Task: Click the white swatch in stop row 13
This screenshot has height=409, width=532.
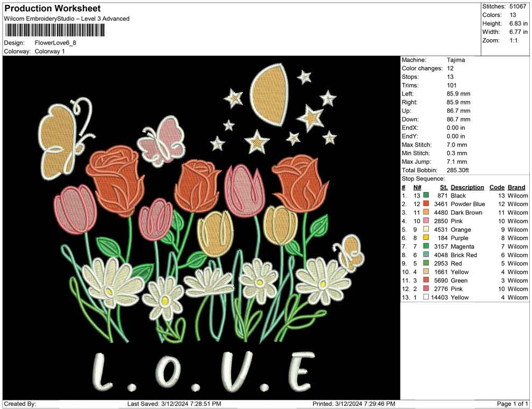Action: click(426, 297)
